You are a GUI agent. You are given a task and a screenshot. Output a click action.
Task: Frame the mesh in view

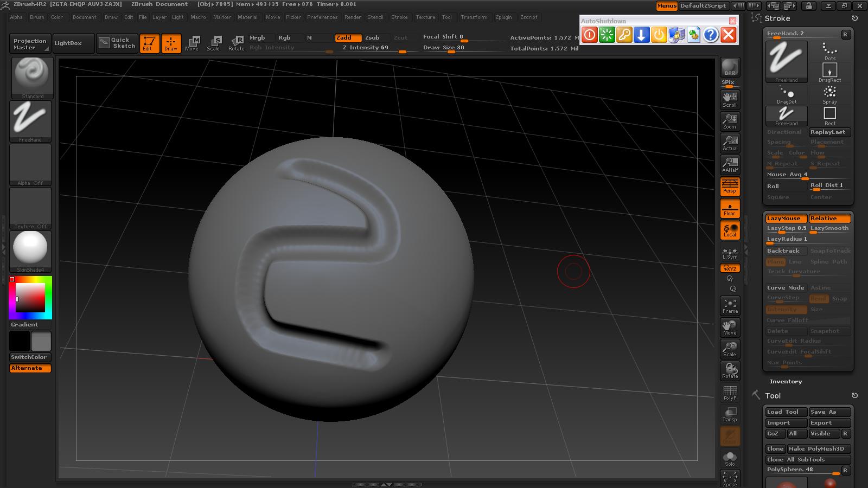[730, 306]
